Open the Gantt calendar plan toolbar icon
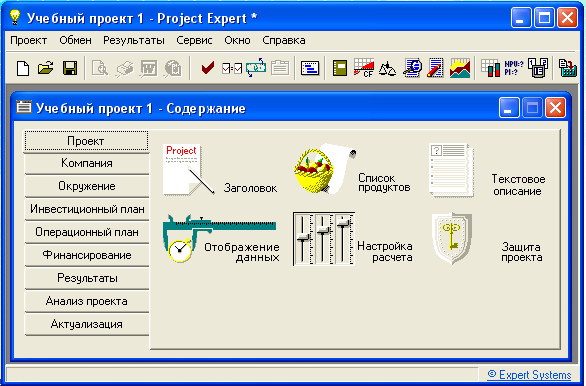Screen dimensions: 586x386 [x=310, y=68]
